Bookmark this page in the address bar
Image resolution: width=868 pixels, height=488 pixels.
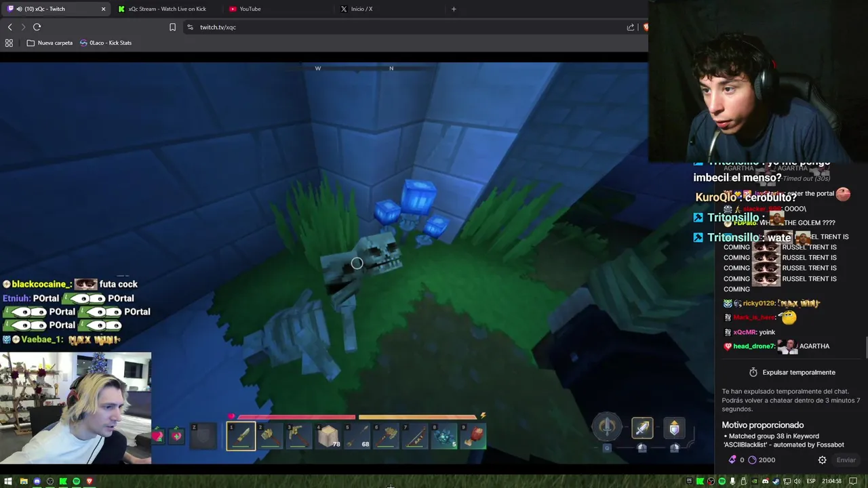pos(172,27)
